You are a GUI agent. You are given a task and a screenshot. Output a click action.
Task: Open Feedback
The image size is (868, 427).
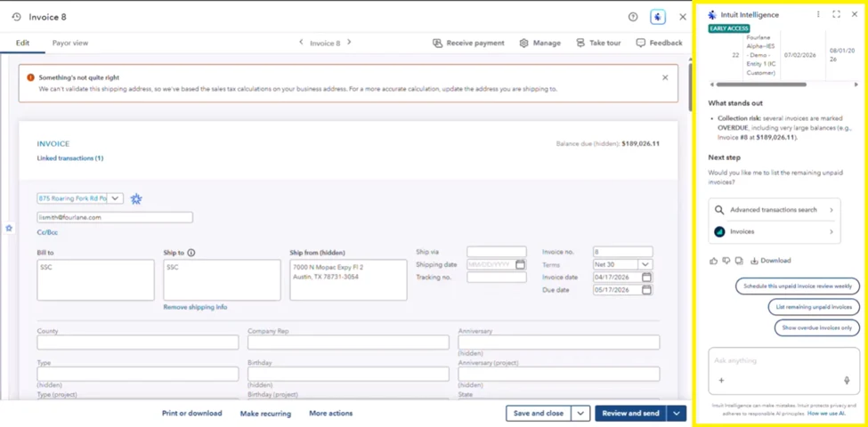click(x=660, y=43)
